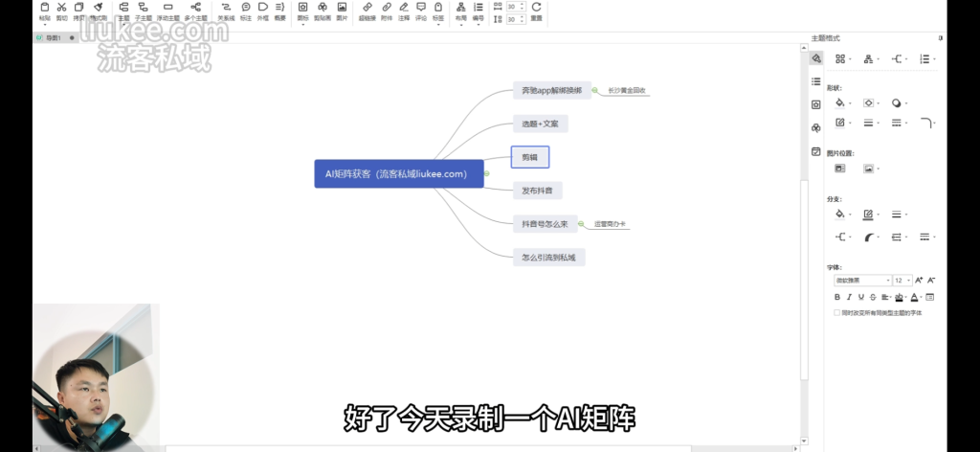Collapse the 抖音号怎么来 branch
The width and height of the screenshot is (980, 452).
click(x=581, y=224)
